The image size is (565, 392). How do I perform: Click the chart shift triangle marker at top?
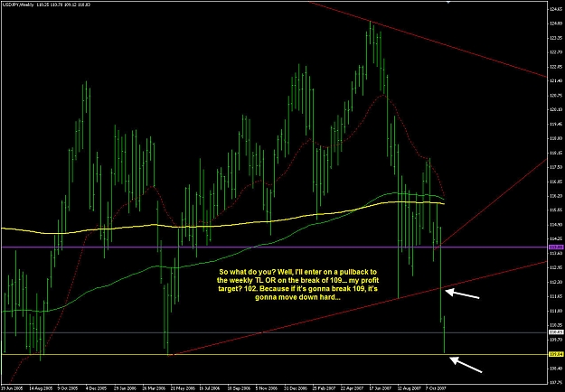pos(448,2)
